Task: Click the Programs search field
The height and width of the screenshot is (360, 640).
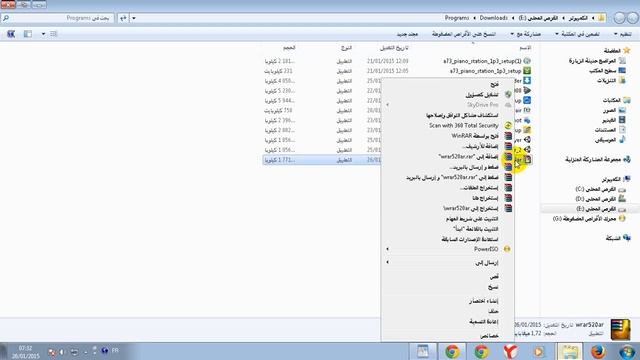Action: click(57, 18)
